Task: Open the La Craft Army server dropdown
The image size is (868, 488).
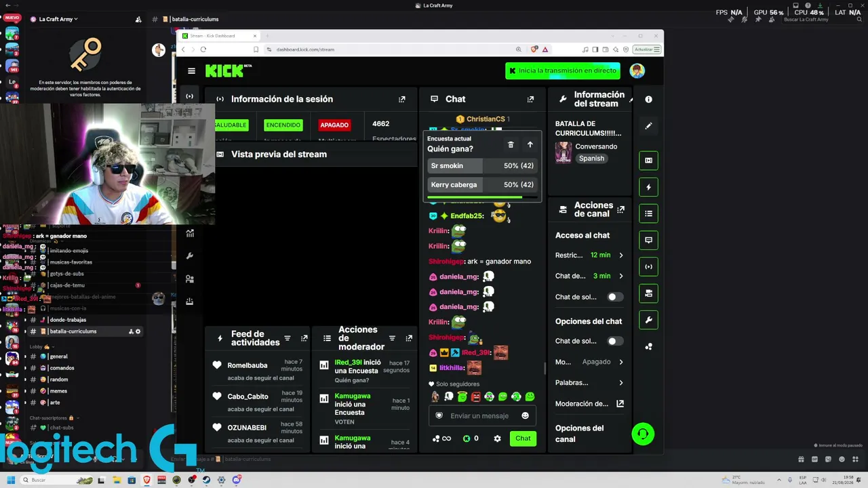Action: (58, 19)
